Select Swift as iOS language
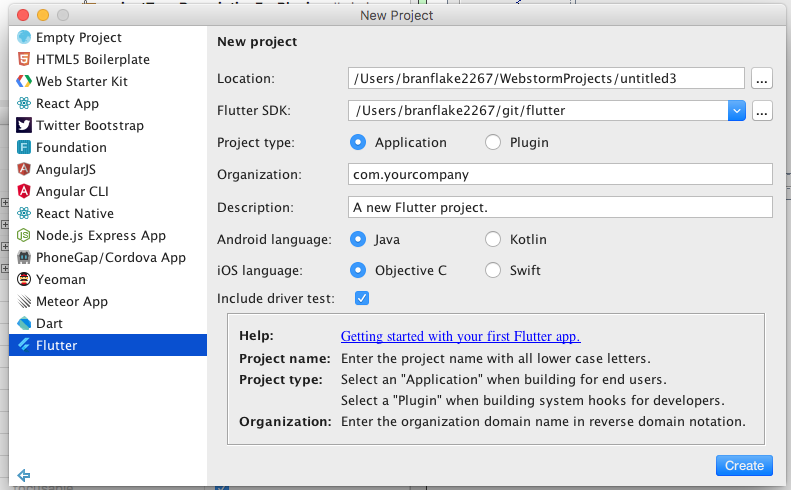Screen dimensions: 791x490 [x=493, y=270]
